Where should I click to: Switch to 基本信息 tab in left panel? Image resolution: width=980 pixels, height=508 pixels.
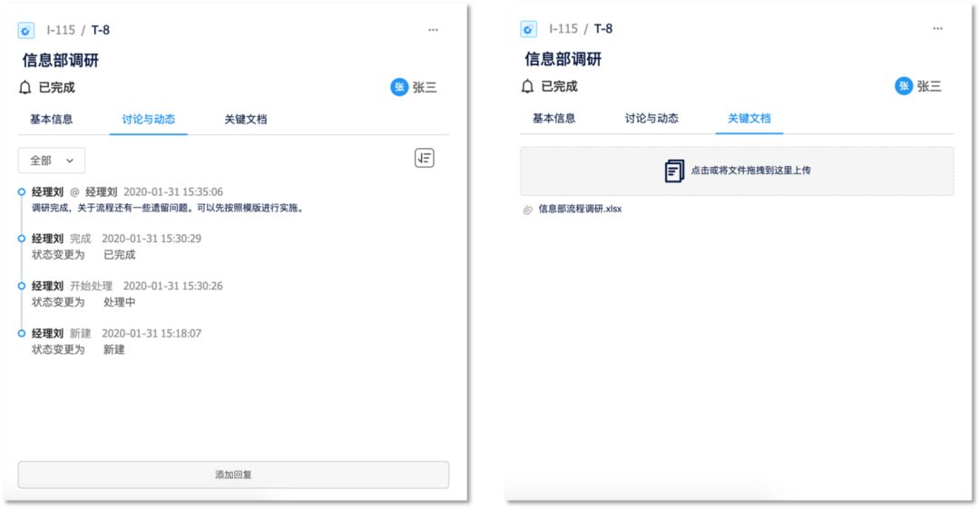point(52,119)
